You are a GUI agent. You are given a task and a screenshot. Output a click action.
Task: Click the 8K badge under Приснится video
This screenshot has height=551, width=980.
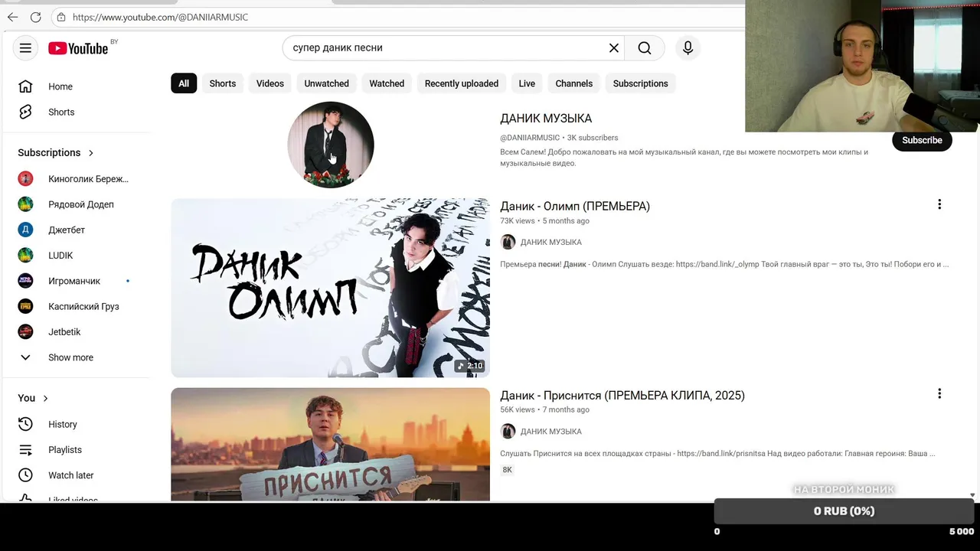pyautogui.click(x=507, y=470)
